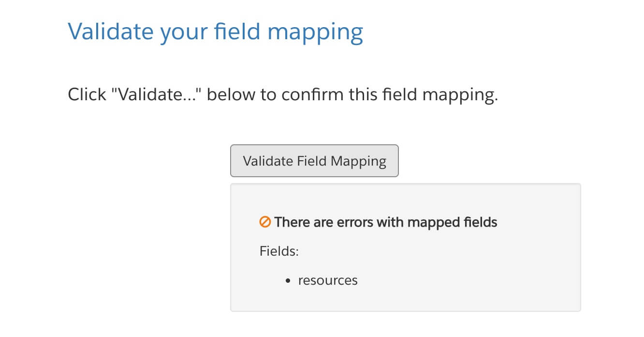The width and height of the screenshot is (644, 337).
Task: Click the orange prohibited error icon
Action: tap(265, 222)
